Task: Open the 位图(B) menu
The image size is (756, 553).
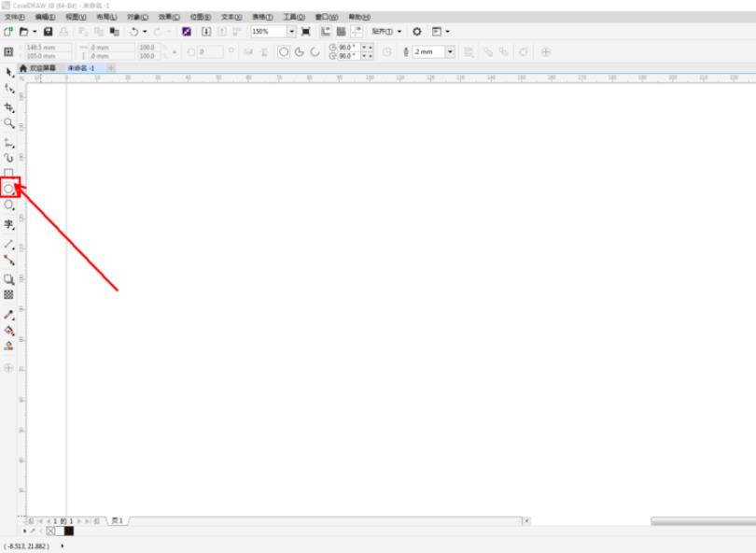Action: point(200,17)
